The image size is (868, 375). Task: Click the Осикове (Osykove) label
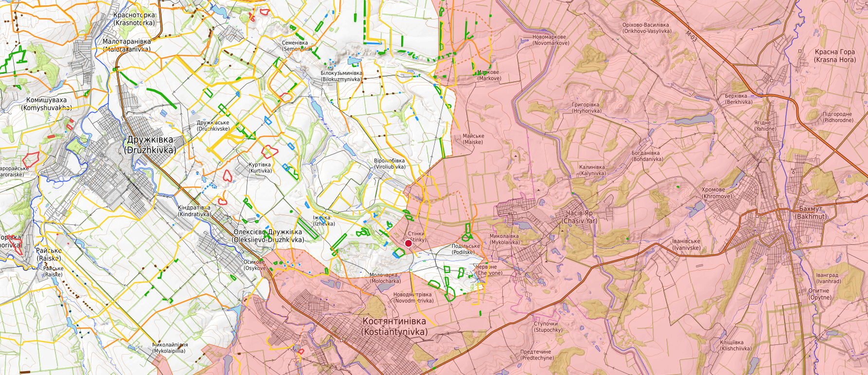pos(255,265)
